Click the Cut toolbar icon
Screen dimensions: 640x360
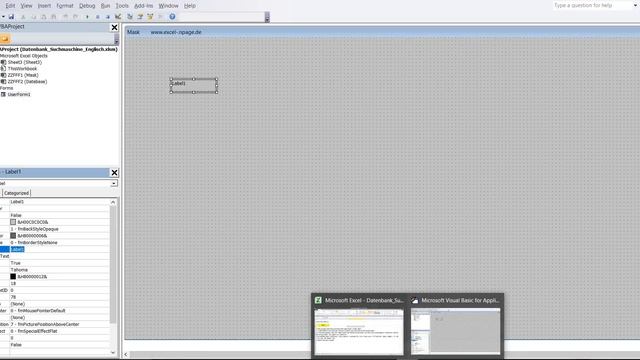[x=23, y=17]
